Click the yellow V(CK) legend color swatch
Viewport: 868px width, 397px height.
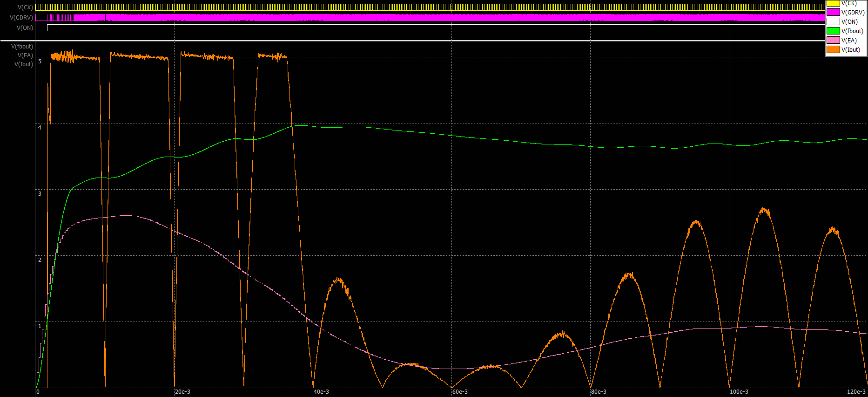pos(833,3)
